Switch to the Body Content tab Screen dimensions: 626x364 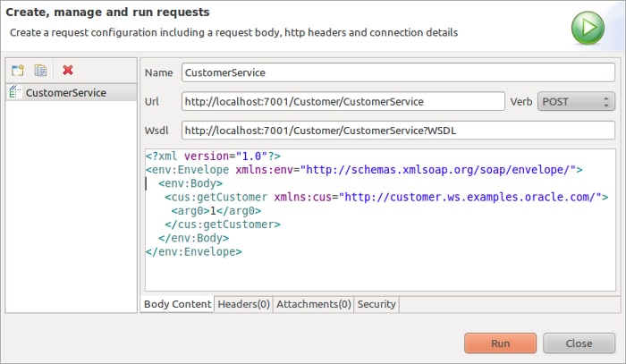177,304
